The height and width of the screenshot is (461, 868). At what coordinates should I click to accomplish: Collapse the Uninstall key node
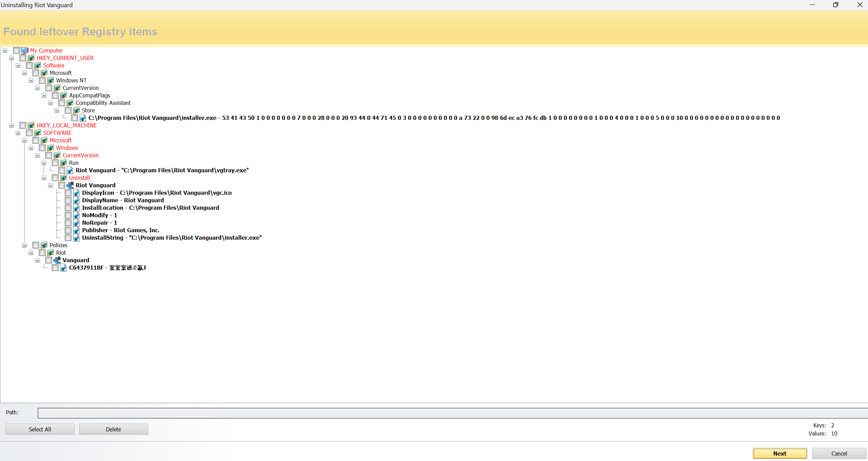pyautogui.click(x=44, y=178)
